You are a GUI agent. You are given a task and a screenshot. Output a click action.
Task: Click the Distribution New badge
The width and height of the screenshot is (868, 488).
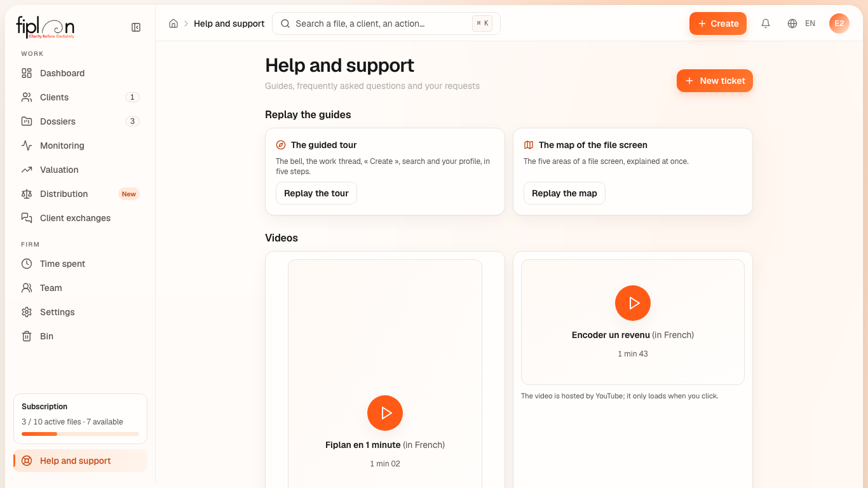click(129, 194)
